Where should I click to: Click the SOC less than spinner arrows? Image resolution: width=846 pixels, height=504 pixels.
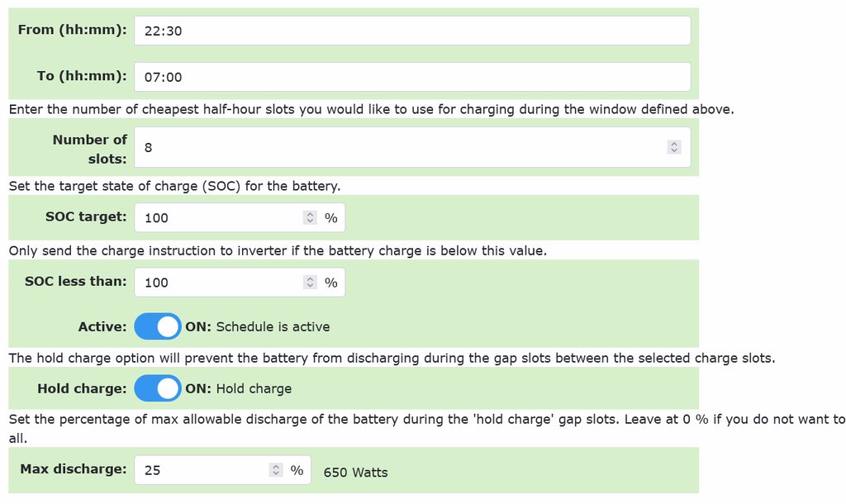pyautogui.click(x=311, y=282)
